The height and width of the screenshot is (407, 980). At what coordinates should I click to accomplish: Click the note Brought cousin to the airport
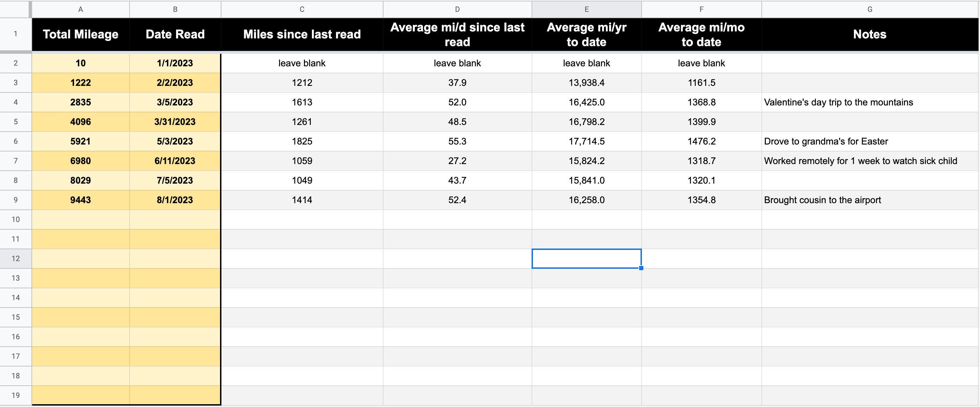[822, 200]
